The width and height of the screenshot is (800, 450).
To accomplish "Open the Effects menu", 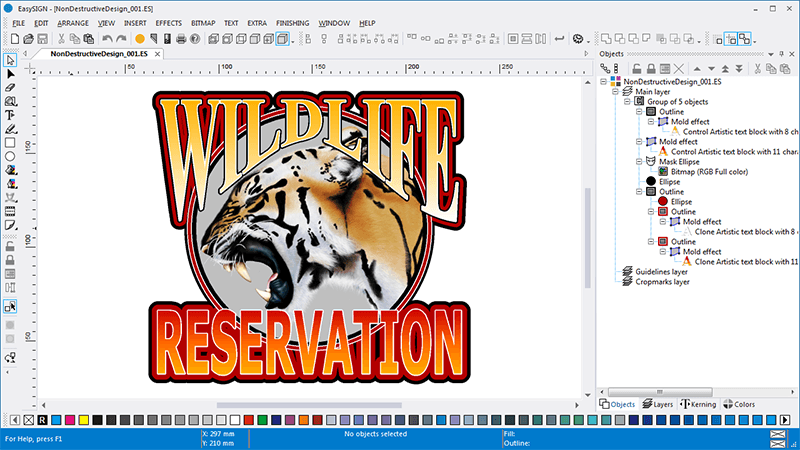I will (x=169, y=22).
